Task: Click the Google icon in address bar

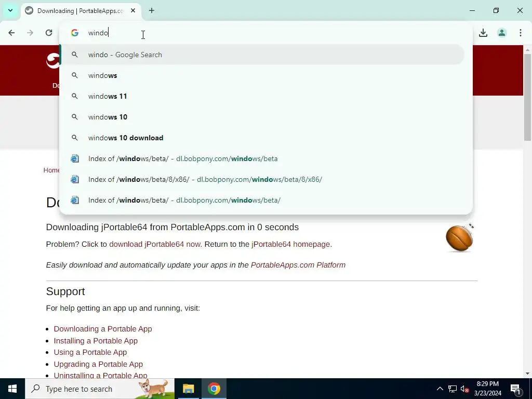Action: (75, 33)
